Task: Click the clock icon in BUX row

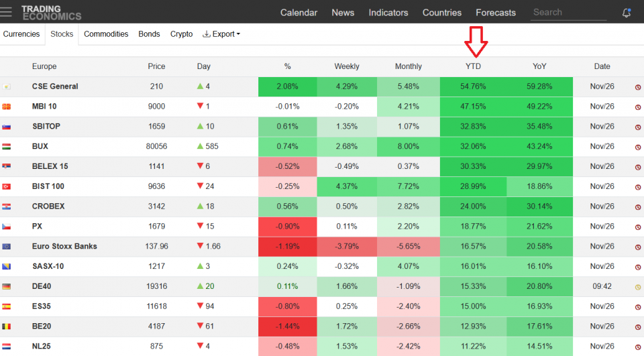Action: [x=638, y=147]
